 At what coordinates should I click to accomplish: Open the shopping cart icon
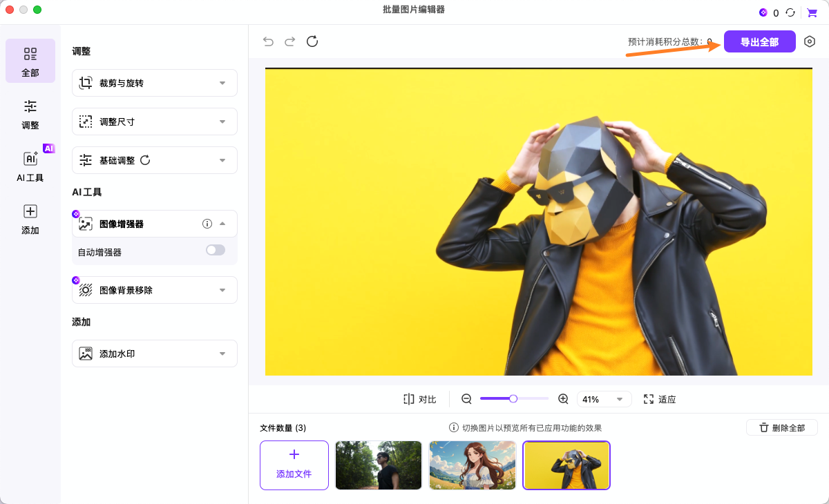(812, 12)
